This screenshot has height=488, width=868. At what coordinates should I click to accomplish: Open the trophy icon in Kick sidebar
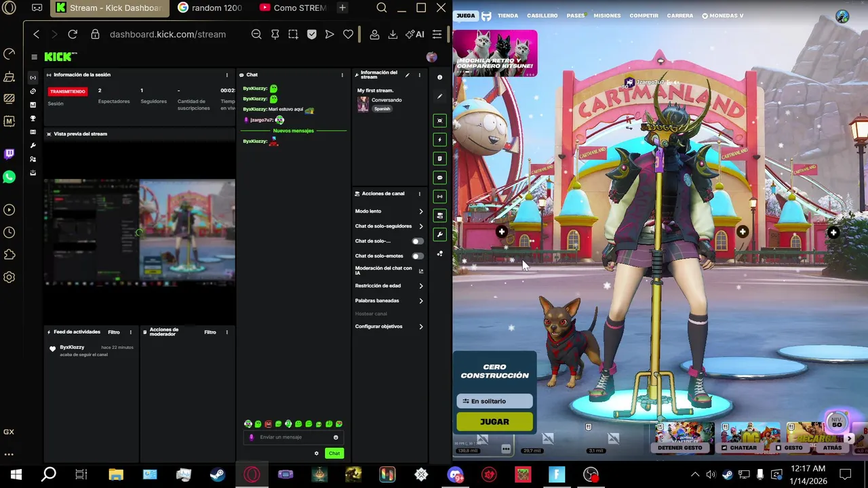[x=33, y=119]
